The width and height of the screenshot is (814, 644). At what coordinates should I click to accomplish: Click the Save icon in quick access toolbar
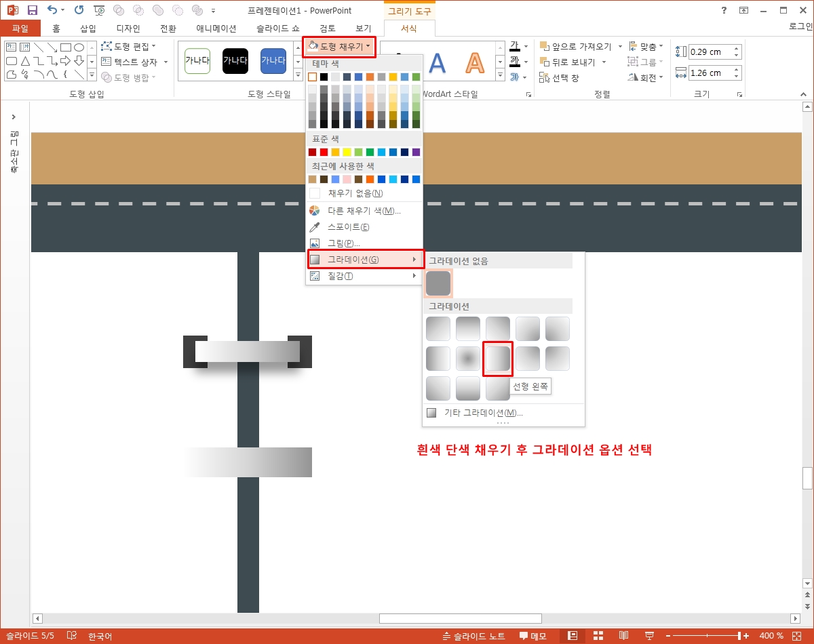(x=32, y=10)
